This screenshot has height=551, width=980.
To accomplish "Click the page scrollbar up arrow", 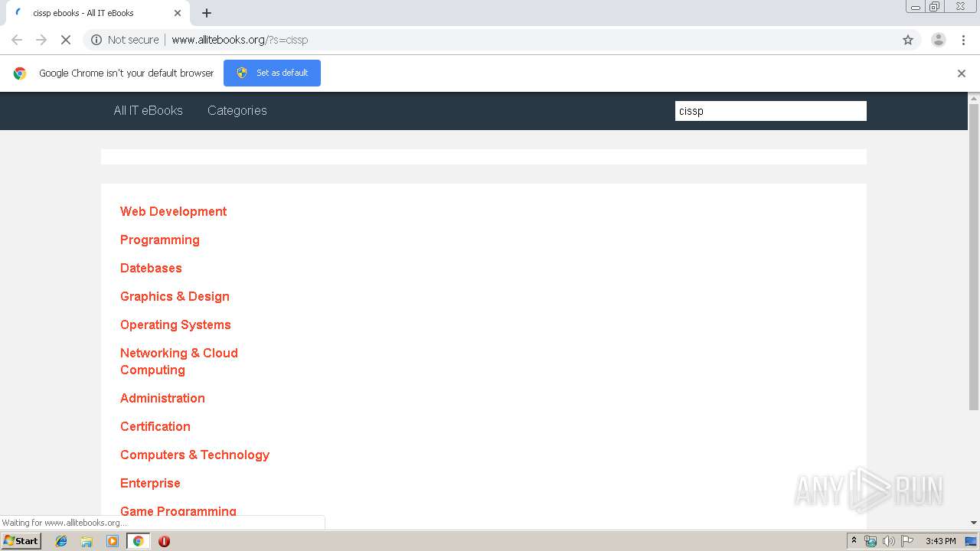I will tap(974, 98).
